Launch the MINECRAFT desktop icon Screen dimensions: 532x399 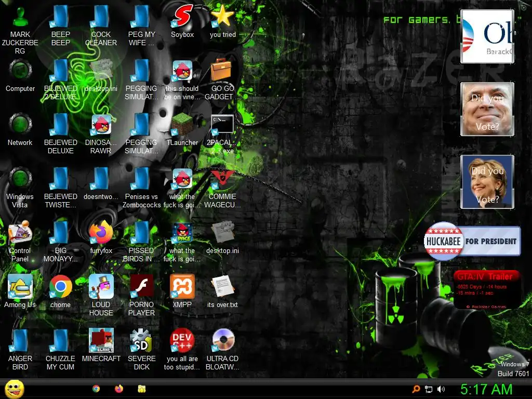[101, 340]
